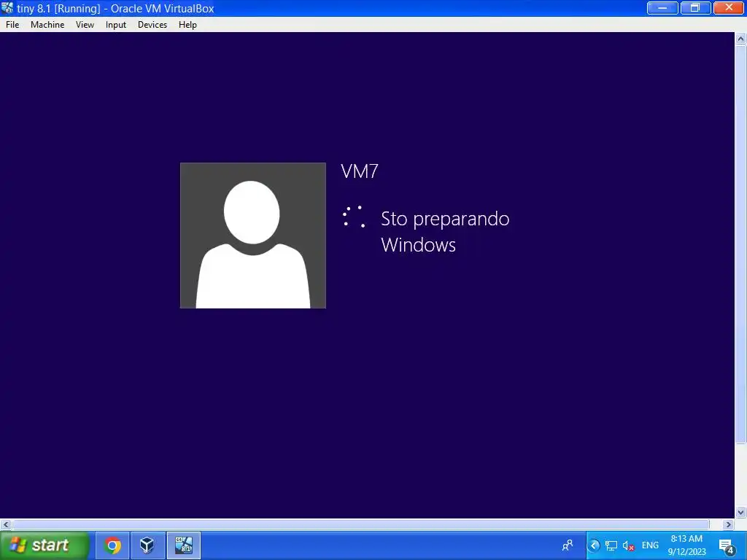Expand hidden system tray icons
747x560 pixels.
point(594,545)
